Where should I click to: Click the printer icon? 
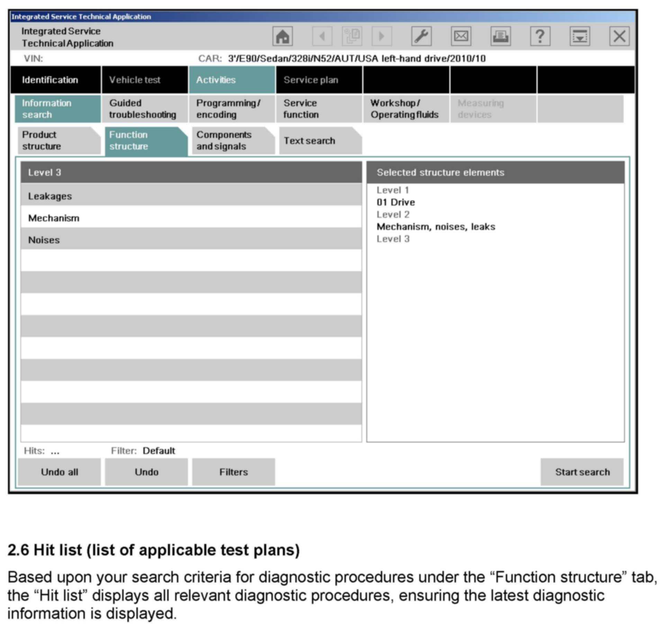(500, 36)
